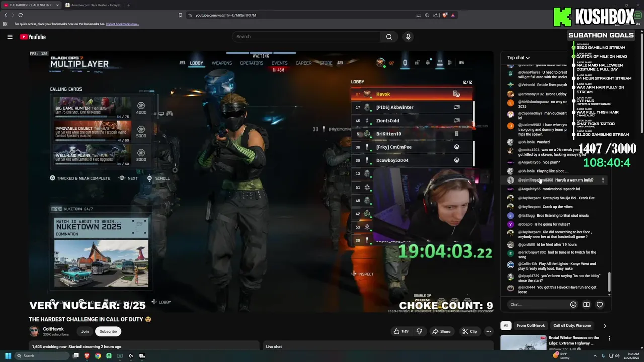
Task: Open a new browser tab
Action: (129, 5)
